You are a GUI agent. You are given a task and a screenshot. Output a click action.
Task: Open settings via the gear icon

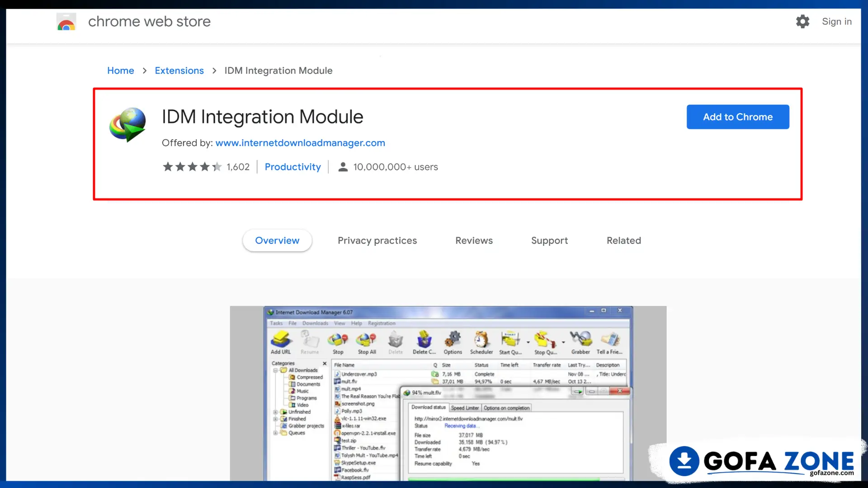point(802,21)
